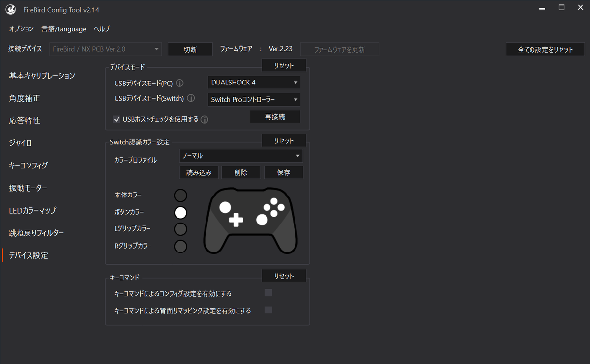This screenshot has height=364, width=590.
Task: Click 全ての設定をリセット to reset all settings
Action: click(545, 49)
